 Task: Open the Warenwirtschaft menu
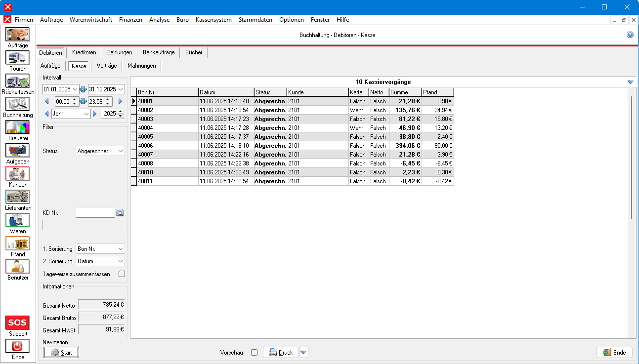[x=91, y=20]
